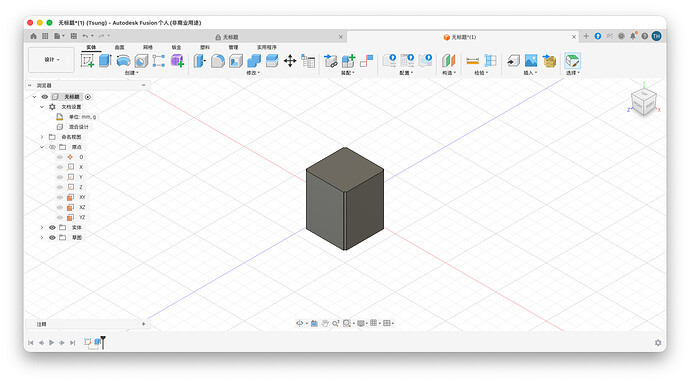Click the Insert Canvas image icon
This screenshot has width=690, height=382.
tap(531, 60)
